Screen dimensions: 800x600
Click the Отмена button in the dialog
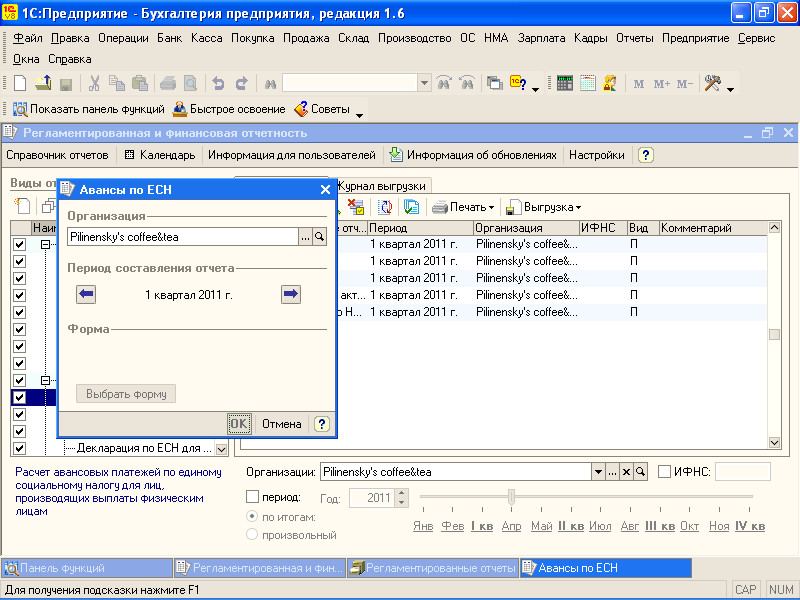[281, 424]
